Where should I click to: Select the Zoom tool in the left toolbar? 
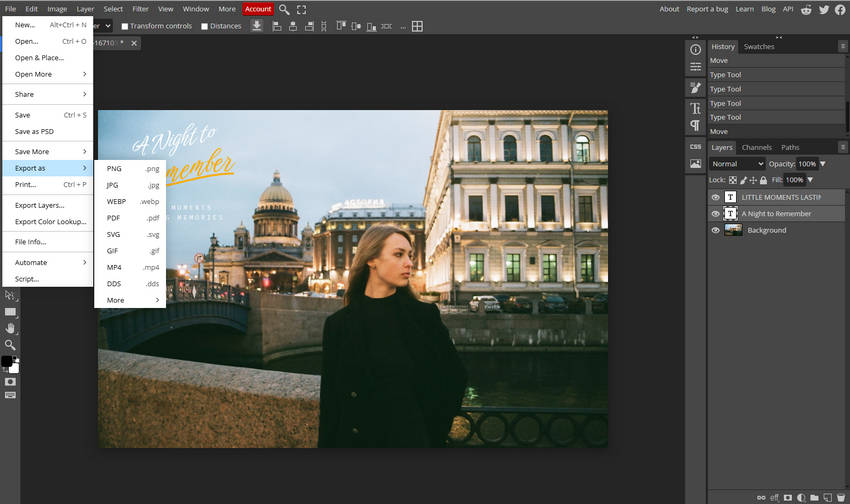[10, 345]
